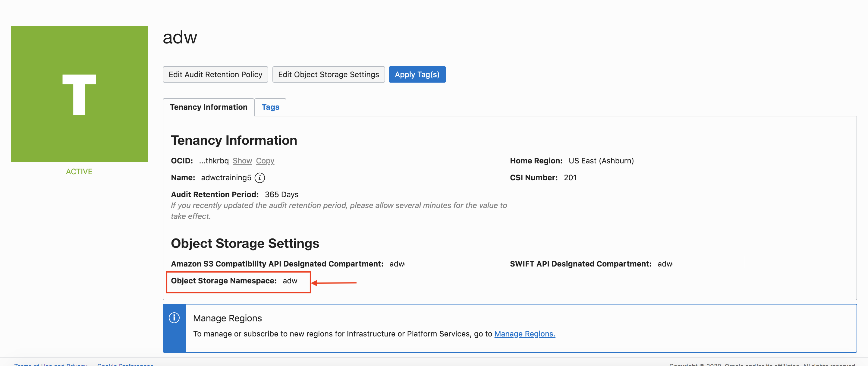Click the Object Storage Namespace value
The width and height of the screenshot is (868, 366).
click(x=290, y=281)
